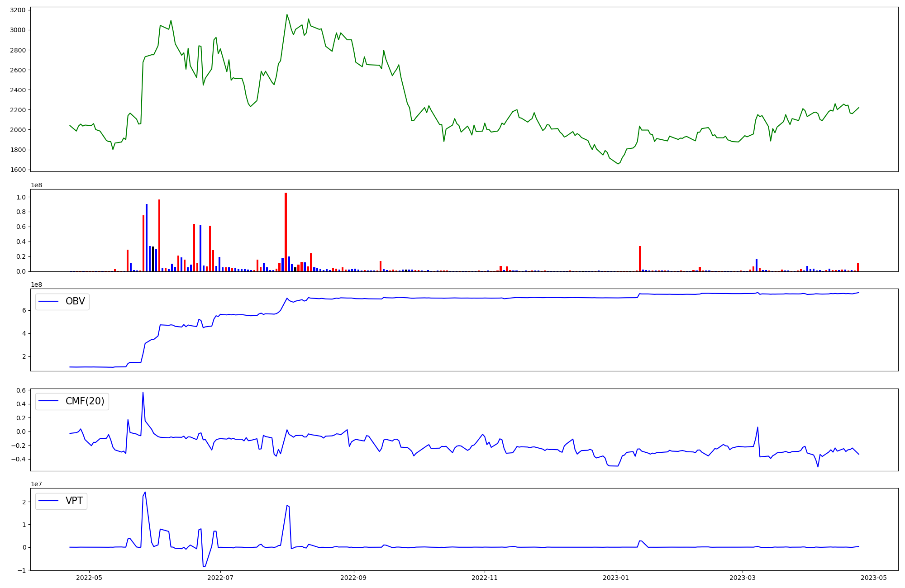Image resolution: width=905 pixels, height=588 pixels.
Task: Select the 2022-05 x-axis date label
Action: pos(89,578)
